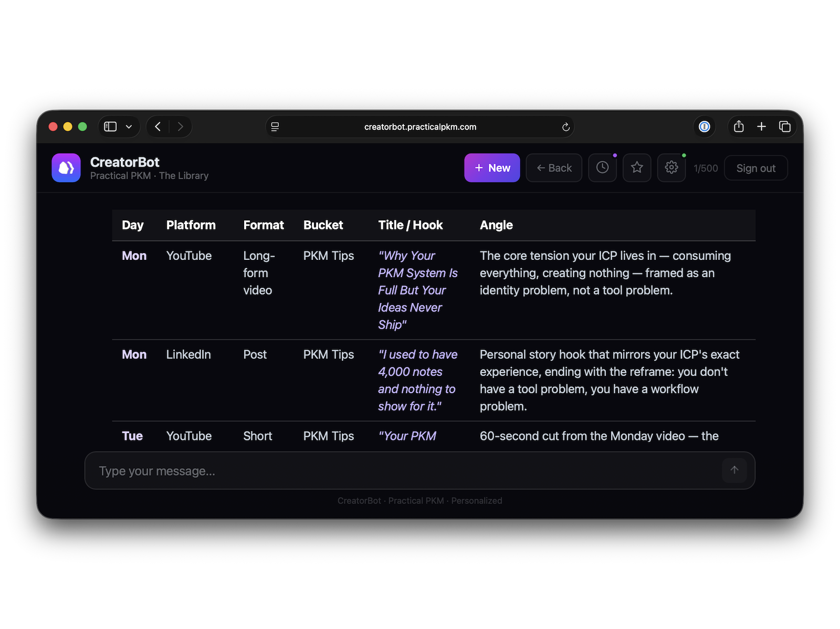Send message with the arrow-up button

[x=734, y=470]
